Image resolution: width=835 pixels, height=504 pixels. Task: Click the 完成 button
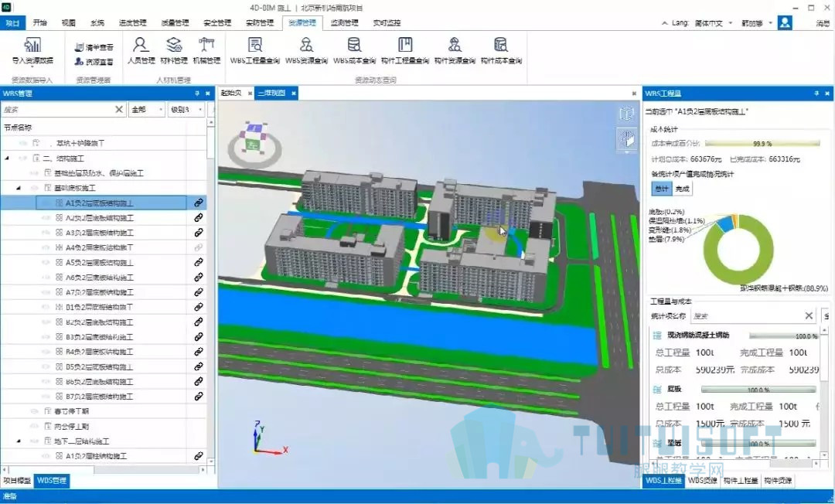point(682,189)
